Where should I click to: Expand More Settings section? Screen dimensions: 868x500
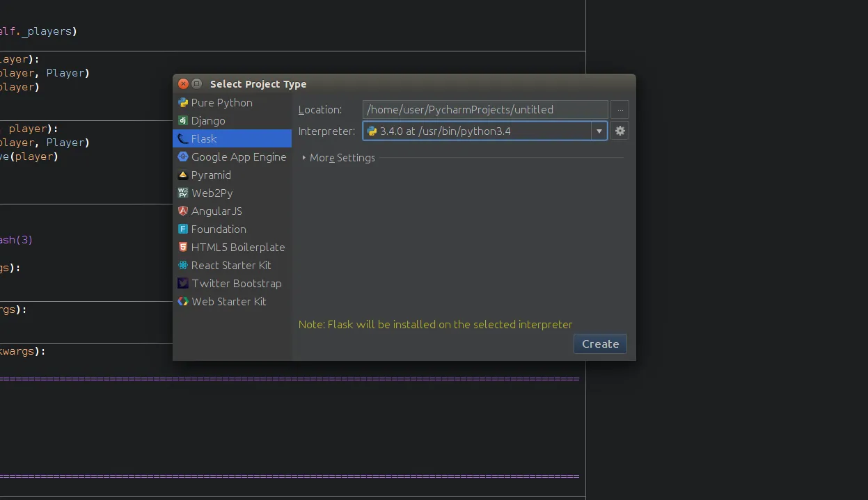[339, 158]
